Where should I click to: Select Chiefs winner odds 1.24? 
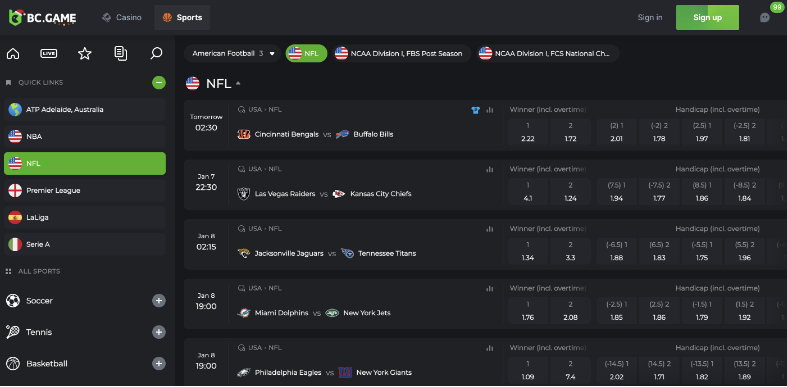(x=570, y=192)
